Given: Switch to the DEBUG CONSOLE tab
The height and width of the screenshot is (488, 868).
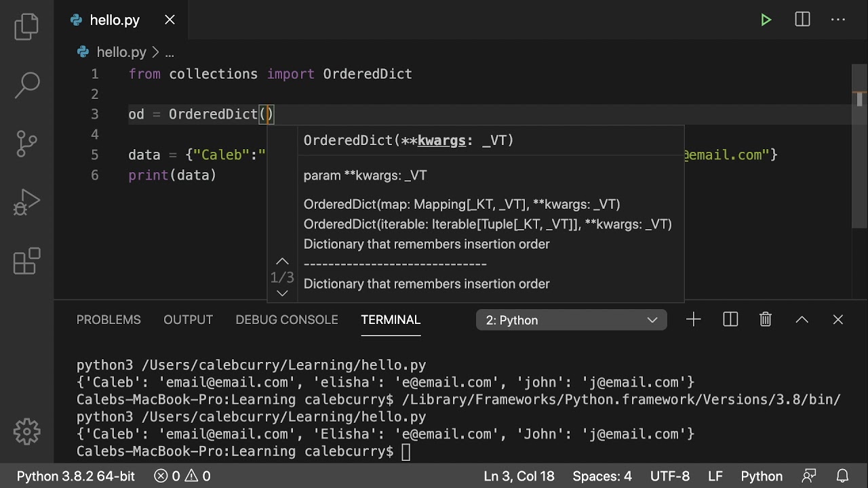Looking at the screenshot, I should pos(287,320).
